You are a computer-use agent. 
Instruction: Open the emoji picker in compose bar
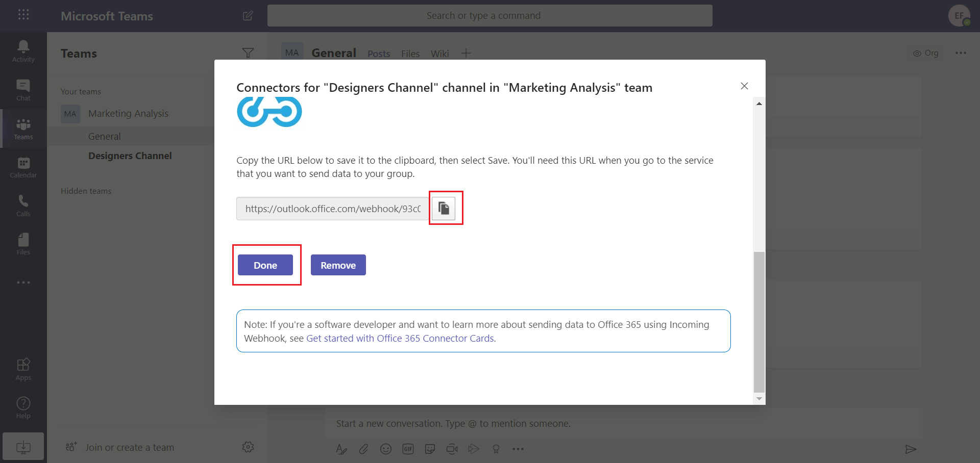click(x=386, y=449)
